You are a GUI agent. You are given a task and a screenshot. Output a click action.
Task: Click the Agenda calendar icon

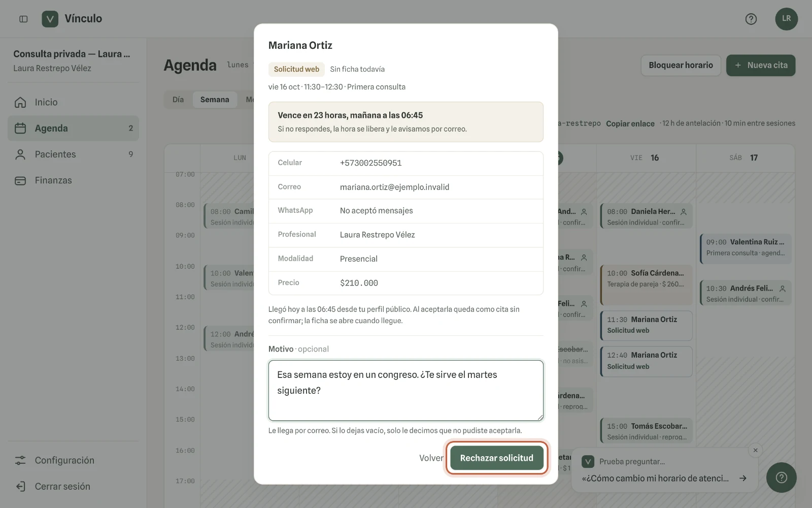pos(20,128)
